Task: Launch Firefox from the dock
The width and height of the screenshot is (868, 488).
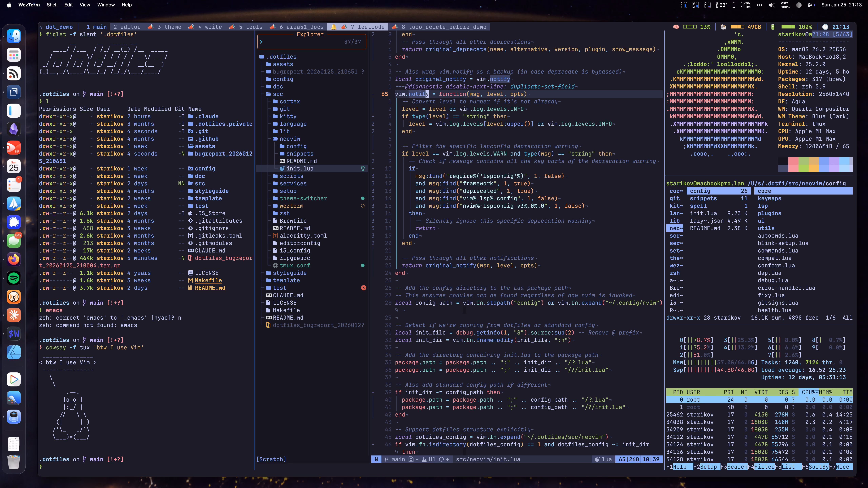Action: click(x=14, y=259)
